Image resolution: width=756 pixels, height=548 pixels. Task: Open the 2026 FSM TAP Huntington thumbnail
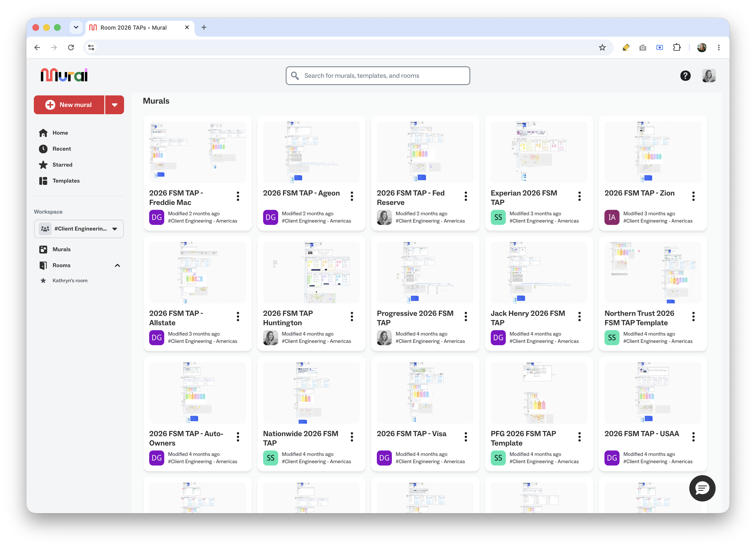coord(311,272)
